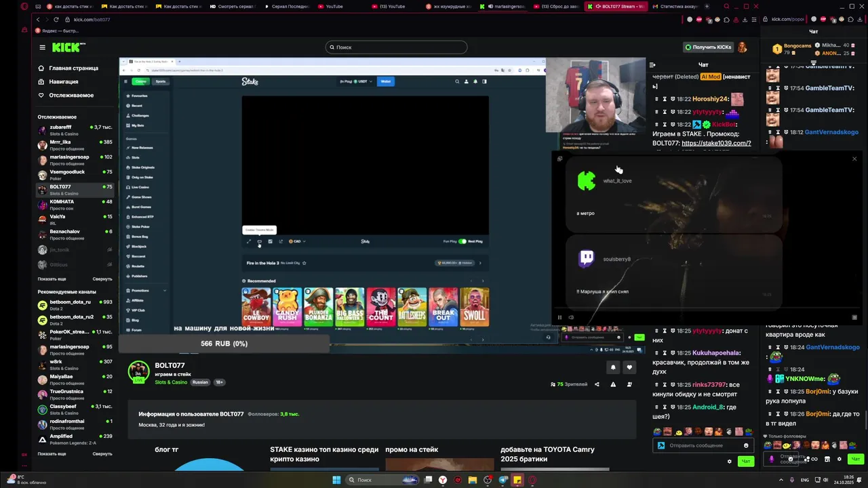The height and width of the screenshot is (488, 868).
Task: Open Mrrr_lika channel in followed list
Action: [x=75, y=145]
